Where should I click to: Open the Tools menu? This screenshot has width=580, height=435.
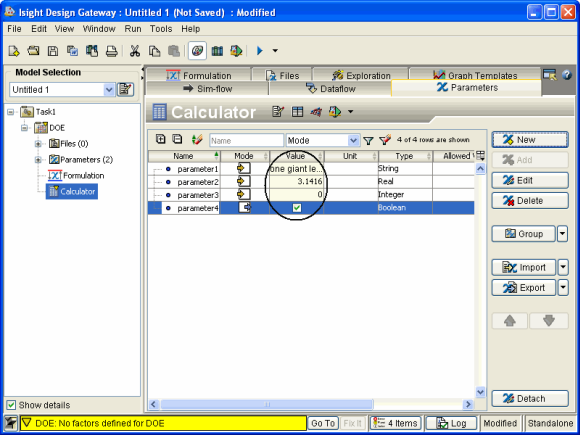(x=161, y=29)
